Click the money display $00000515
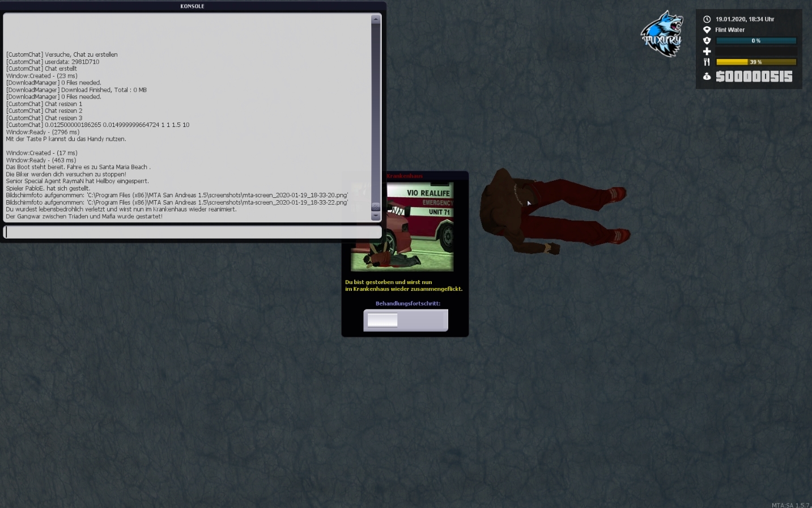 click(754, 77)
